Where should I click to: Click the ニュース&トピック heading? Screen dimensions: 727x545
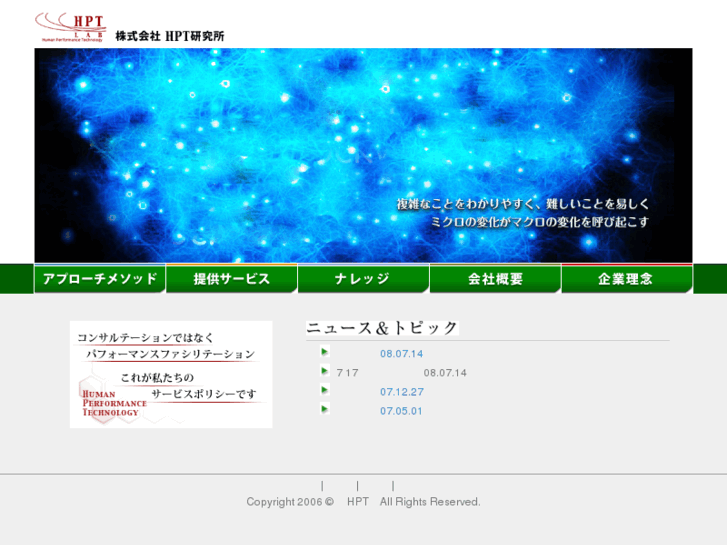pos(382,328)
